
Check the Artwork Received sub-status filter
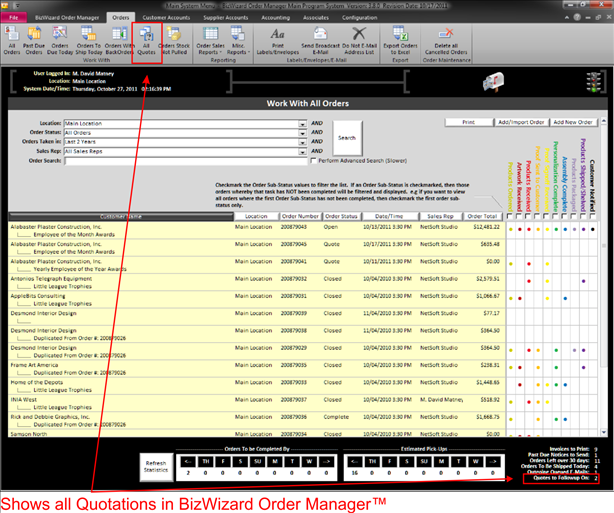tap(519, 216)
